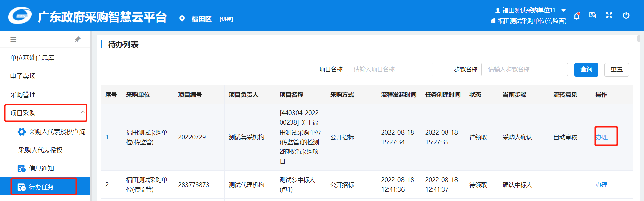Pin the sidebar with pushpin icon
Viewport: 644px width, 201px height.
pos(77,39)
